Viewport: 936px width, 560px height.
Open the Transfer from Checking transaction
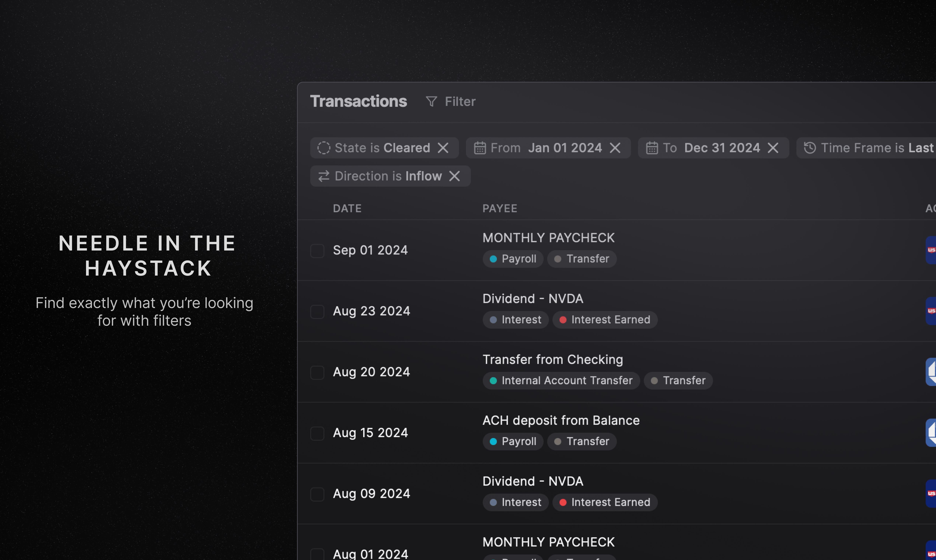point(553,360)
